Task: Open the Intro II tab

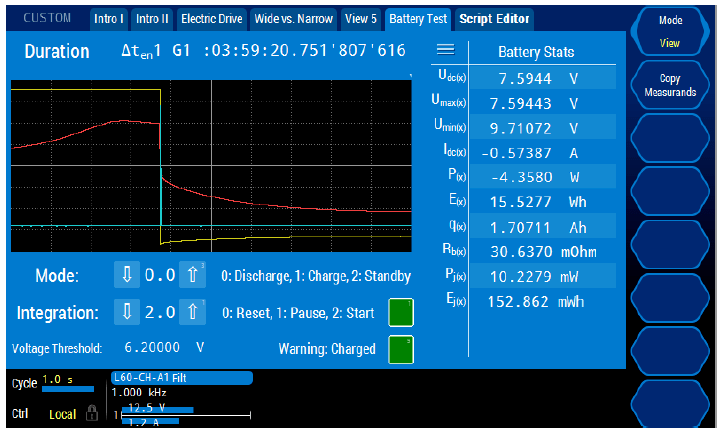Action: click(152, 19)
